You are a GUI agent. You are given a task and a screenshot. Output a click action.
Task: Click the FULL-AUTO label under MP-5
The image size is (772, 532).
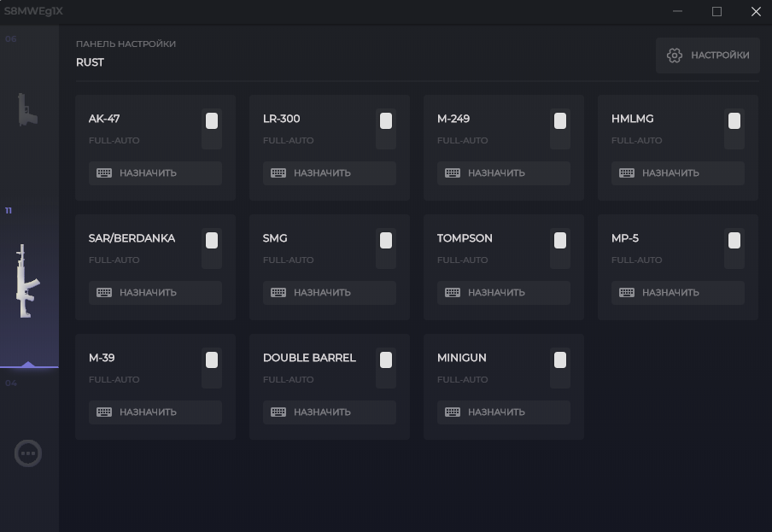tap(637, 260)
